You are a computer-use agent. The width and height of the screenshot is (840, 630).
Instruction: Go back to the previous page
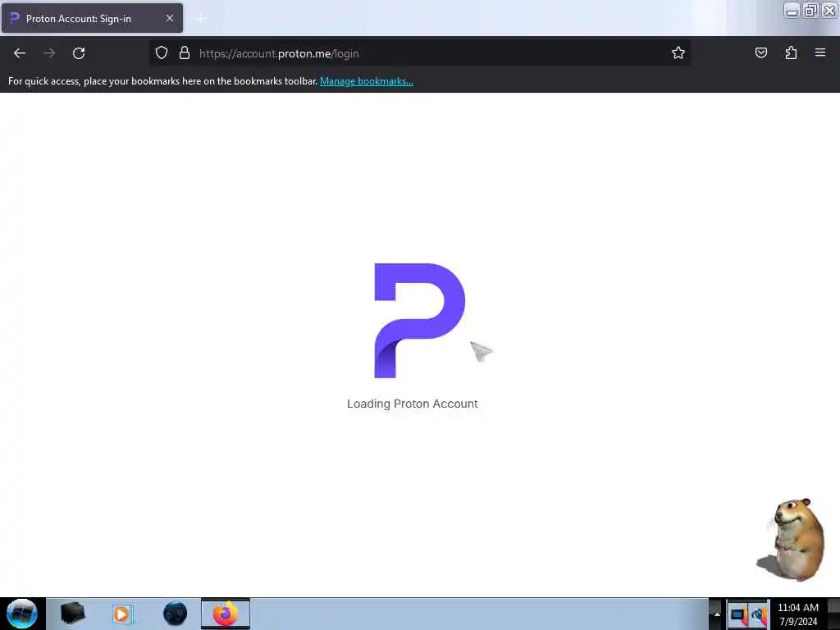[20, 53]
